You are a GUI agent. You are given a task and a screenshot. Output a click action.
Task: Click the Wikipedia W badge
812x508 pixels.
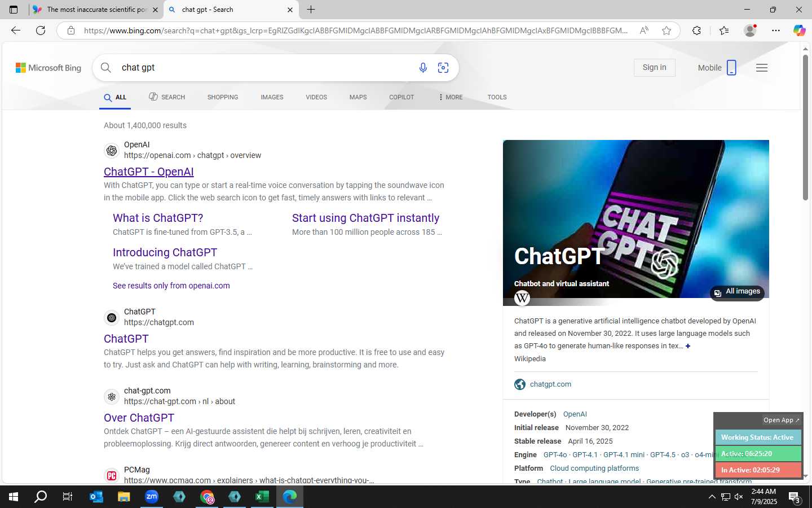click(x=522, y=297)
